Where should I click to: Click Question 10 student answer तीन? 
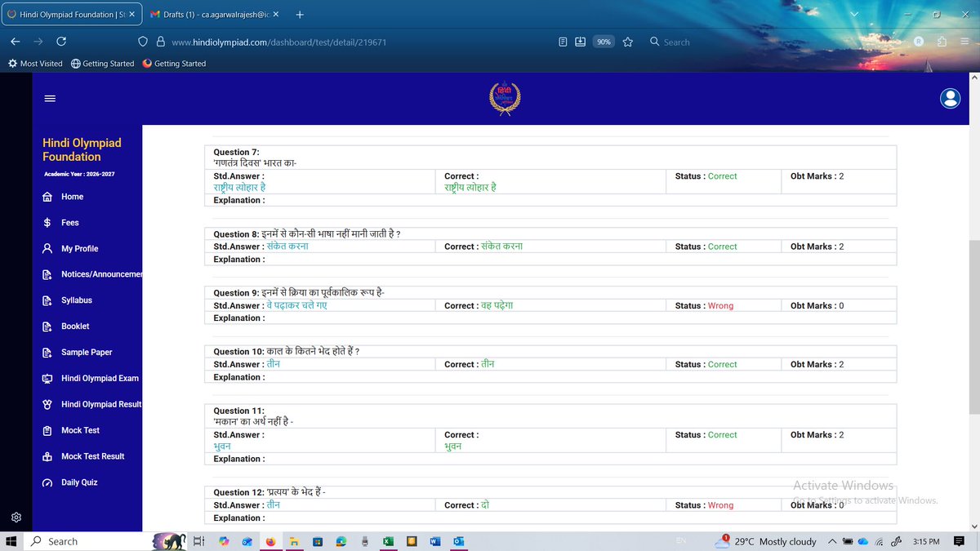click(x=274, y=364)
